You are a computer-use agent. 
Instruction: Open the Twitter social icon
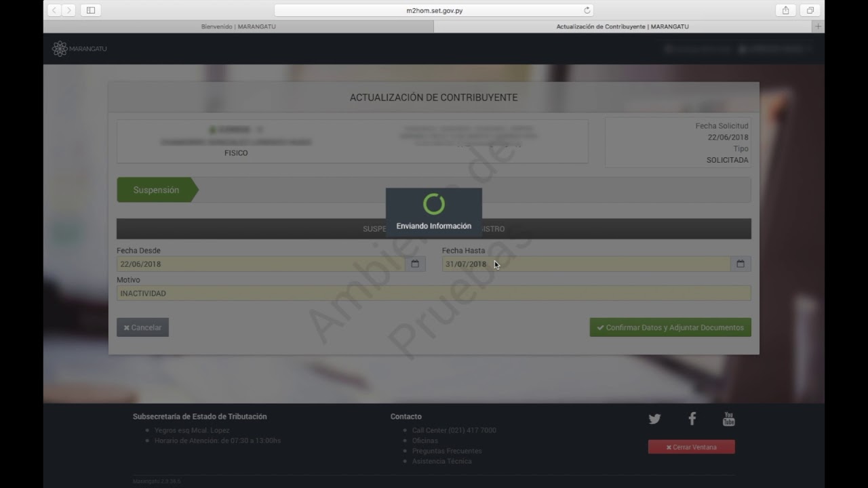pyautogui.click(x=654, y=419)
